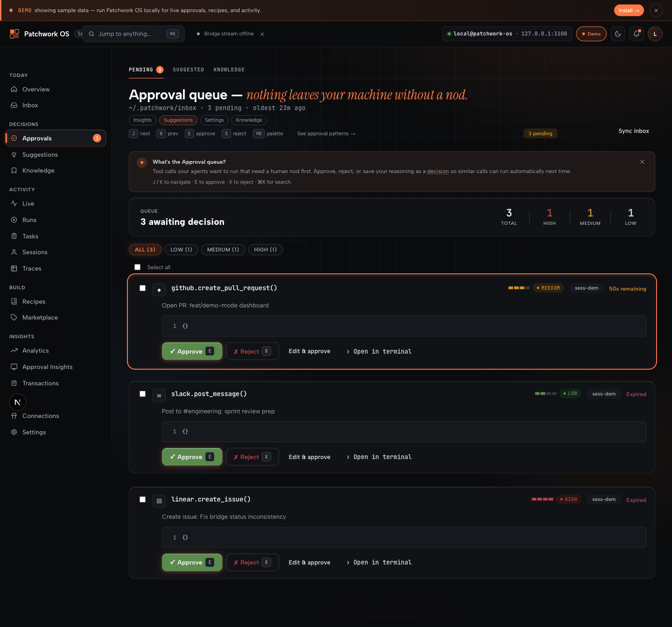This screenshot has width=672, height=627.
Task: Open Approvals in sidebar
Action: point(56,138)
